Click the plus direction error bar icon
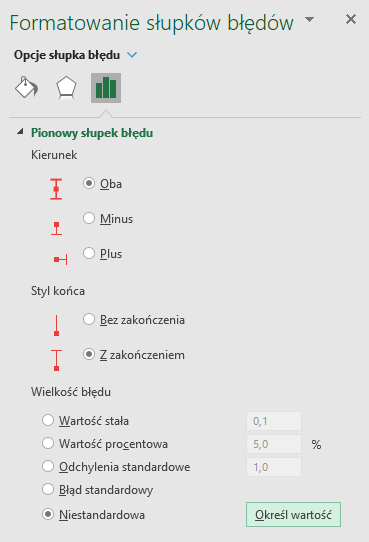The image size is (369, 542). (x=60, y=259)
